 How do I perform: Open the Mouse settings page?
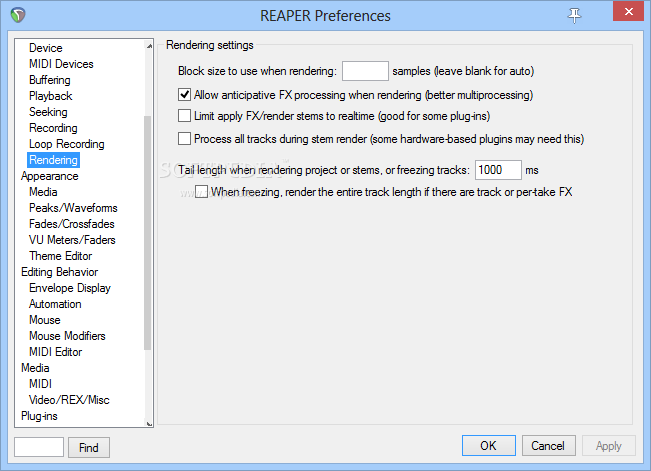45,320
